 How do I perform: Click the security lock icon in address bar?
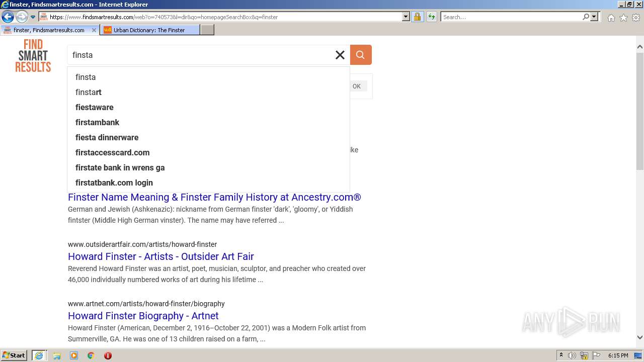[x=417, y=17]
